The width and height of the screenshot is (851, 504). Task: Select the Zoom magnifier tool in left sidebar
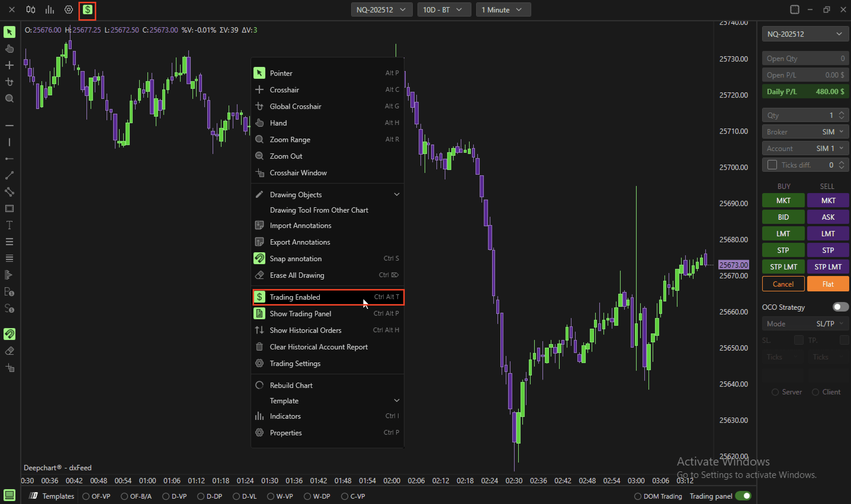click(x=9, y=99)
